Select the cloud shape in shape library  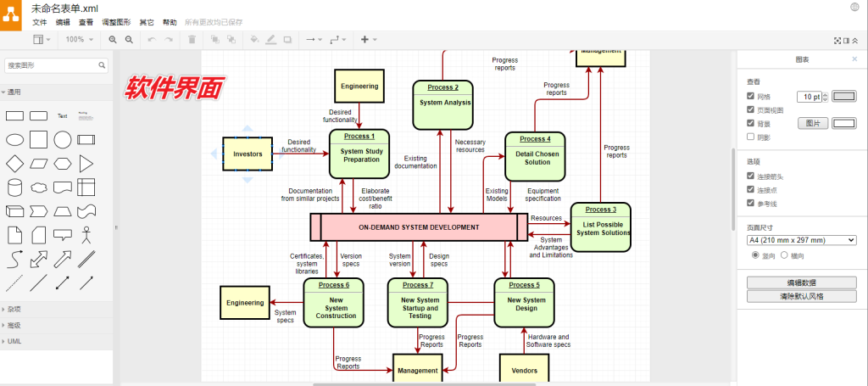38,187
